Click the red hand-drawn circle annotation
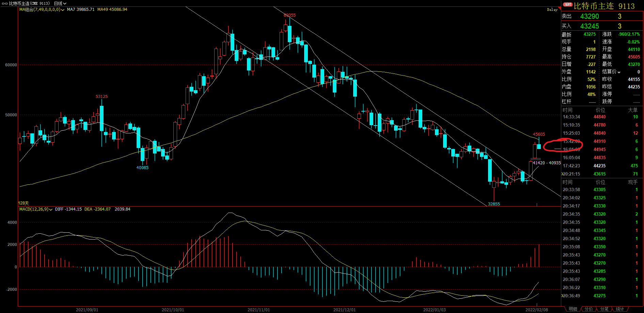The height and width of the screenshot is (313, 644). [563, 145]
